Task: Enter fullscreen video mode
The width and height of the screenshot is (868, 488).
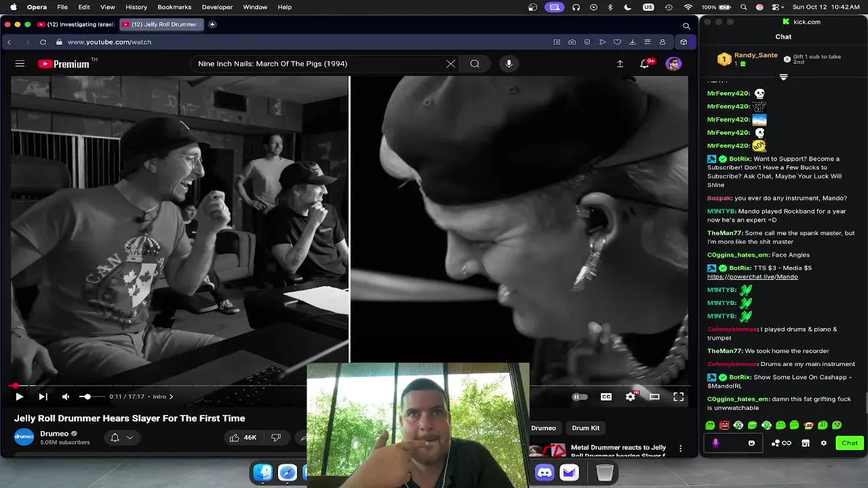Action: [678, 396]
